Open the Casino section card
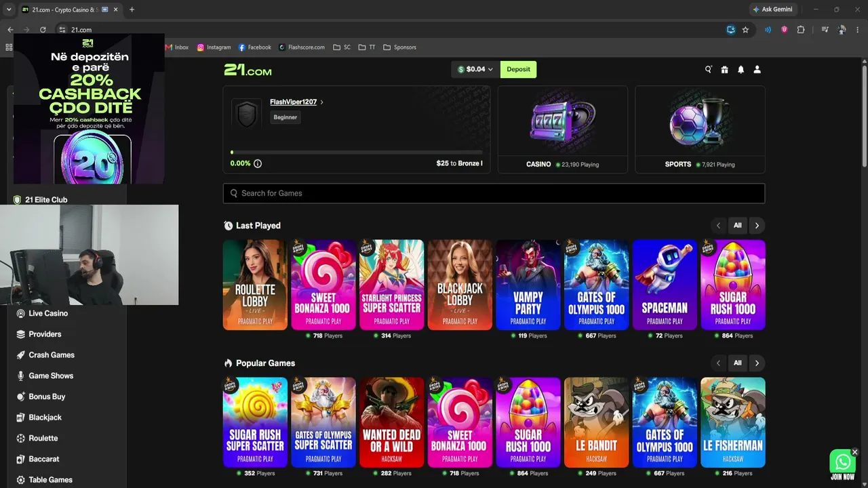The image size is (868, 488). point(563,129)
